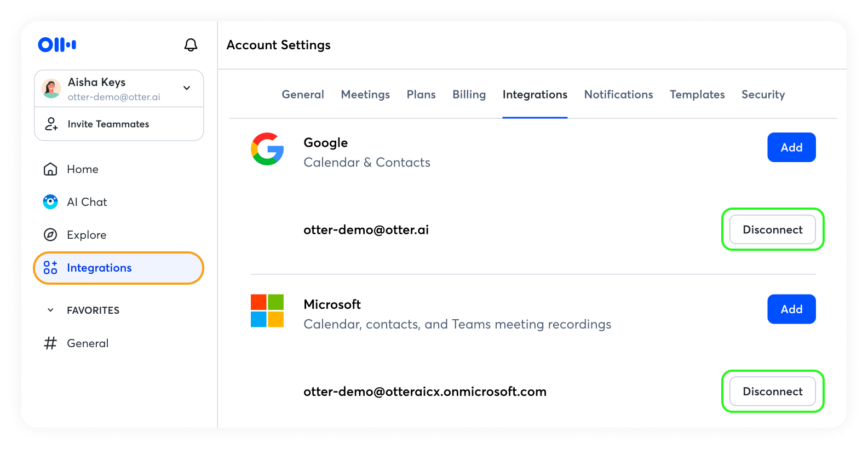Switch to the Meetings tab
Viewport: 868px width, 449px height.
(x=365, y=95)
